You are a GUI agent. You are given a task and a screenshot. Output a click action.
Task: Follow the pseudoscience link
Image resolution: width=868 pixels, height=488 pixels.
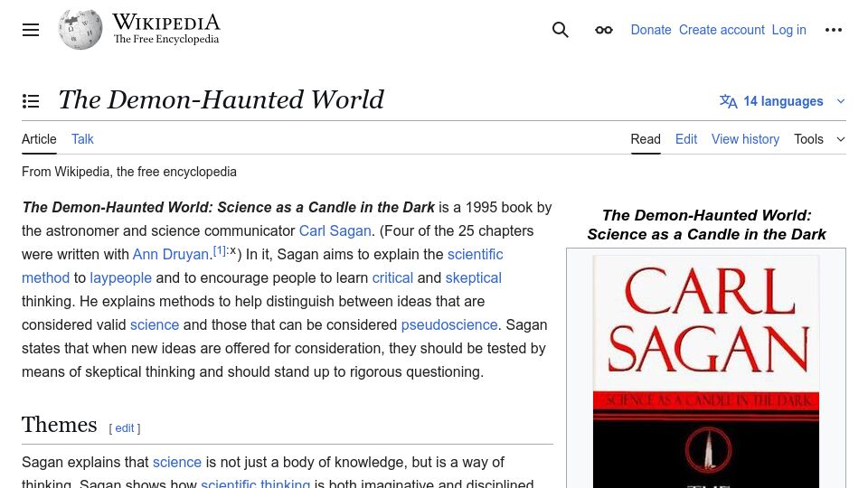tap(449, 324)
